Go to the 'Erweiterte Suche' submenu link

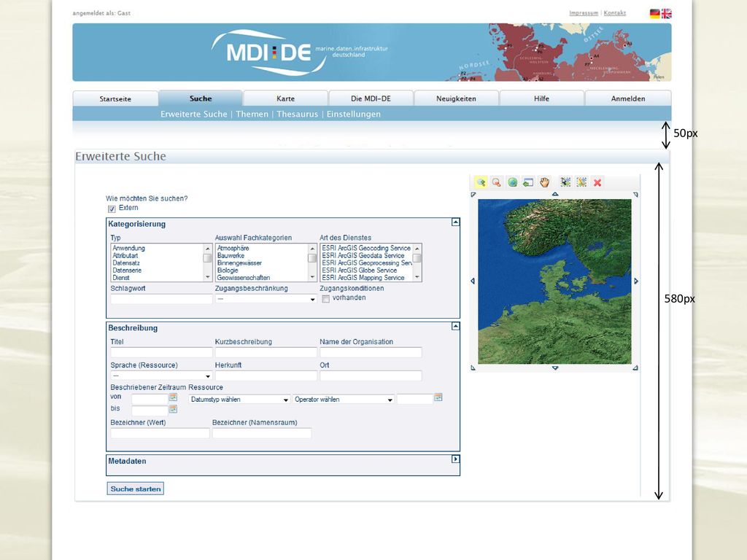point(194,114)
